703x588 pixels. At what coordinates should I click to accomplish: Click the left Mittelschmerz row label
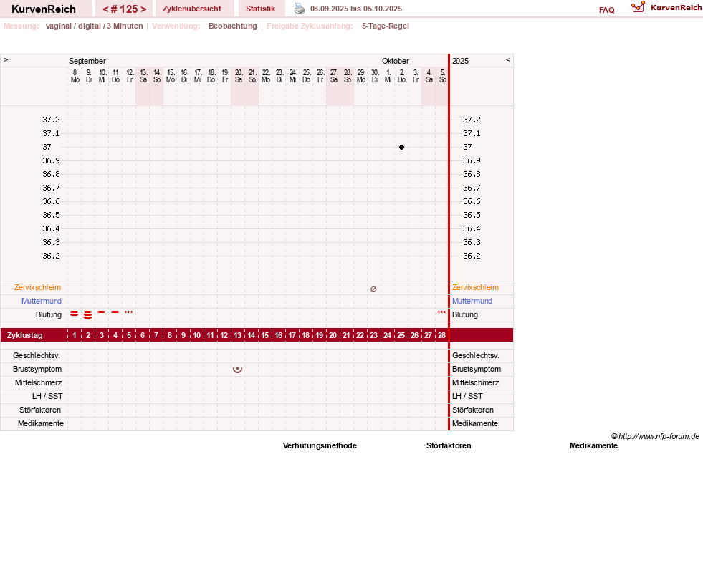tap(39, 382)
